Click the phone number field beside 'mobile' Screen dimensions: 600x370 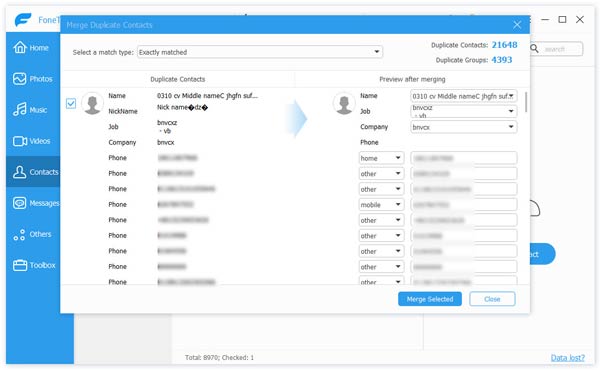tap(464, 205)
